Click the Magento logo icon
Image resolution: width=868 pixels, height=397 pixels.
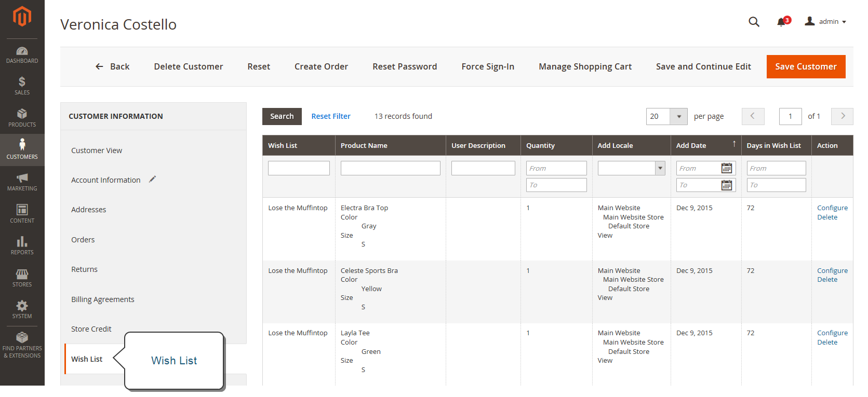click(x=22, y=17)
